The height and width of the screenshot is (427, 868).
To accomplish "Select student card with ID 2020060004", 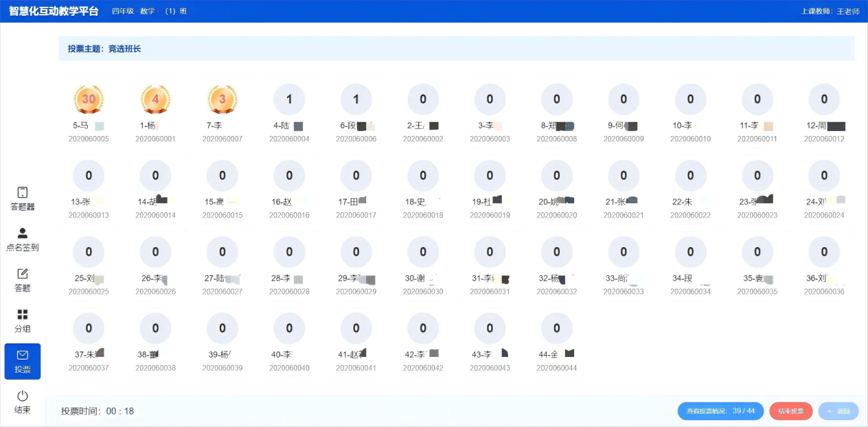I will 289,113.
